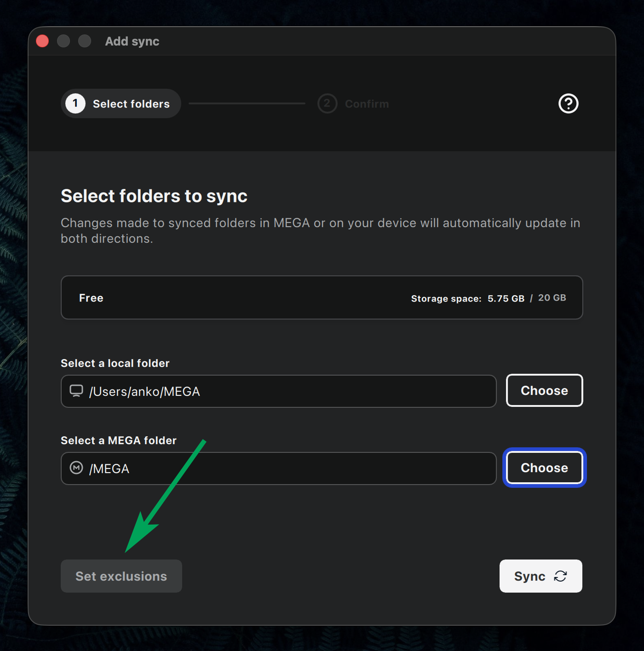The height and width of the screenshot is (651, 644).
Task: Click the "Select folders to sync" heading
Action: [x=154, y=196]
